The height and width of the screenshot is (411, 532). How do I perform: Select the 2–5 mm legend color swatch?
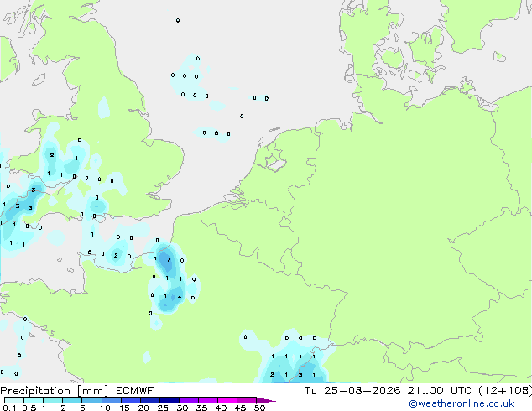pyautogui.click(x=72, y=400)
